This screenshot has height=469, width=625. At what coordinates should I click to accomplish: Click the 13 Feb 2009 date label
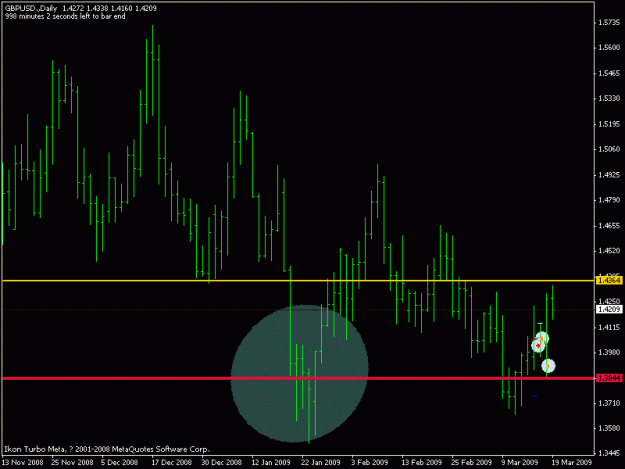click(x=422, y=462)
